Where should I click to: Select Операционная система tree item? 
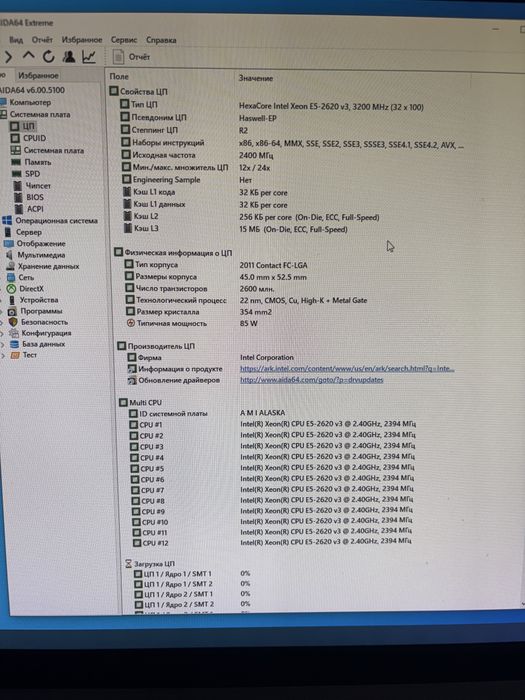(x=50, y=221)
